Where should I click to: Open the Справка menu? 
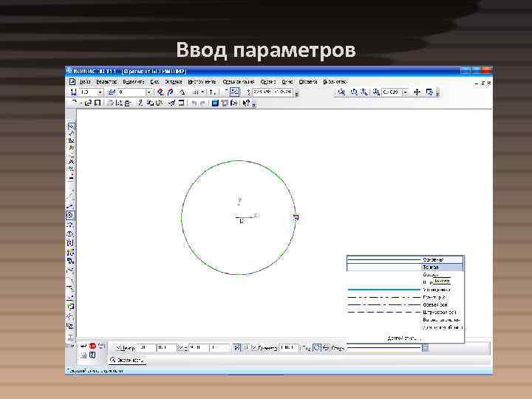[308, 82]
